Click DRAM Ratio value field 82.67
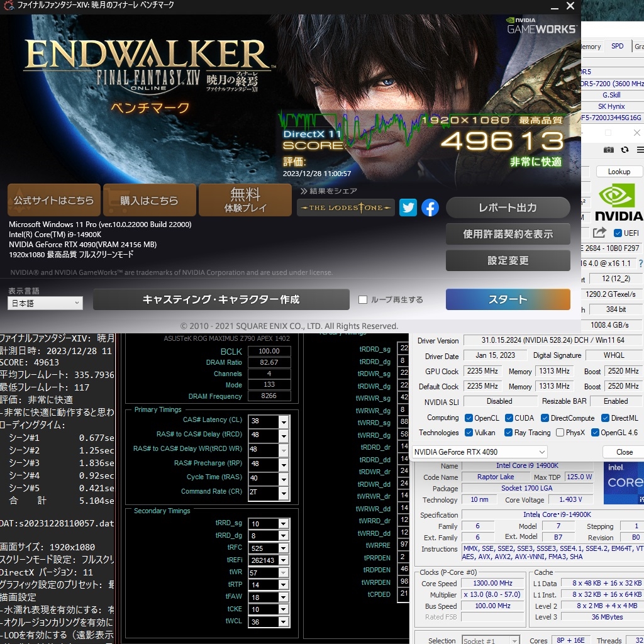This screenshot has height=644, width=644. tap(269, 362)
